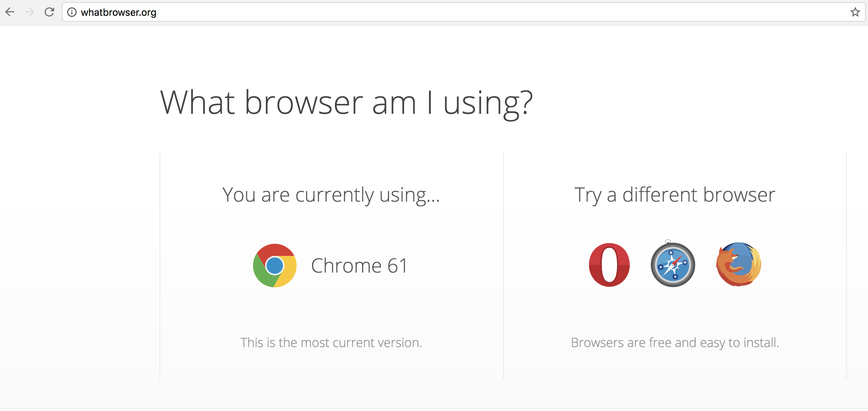Click "Try a different browser" heading

(x=675, y=195)
